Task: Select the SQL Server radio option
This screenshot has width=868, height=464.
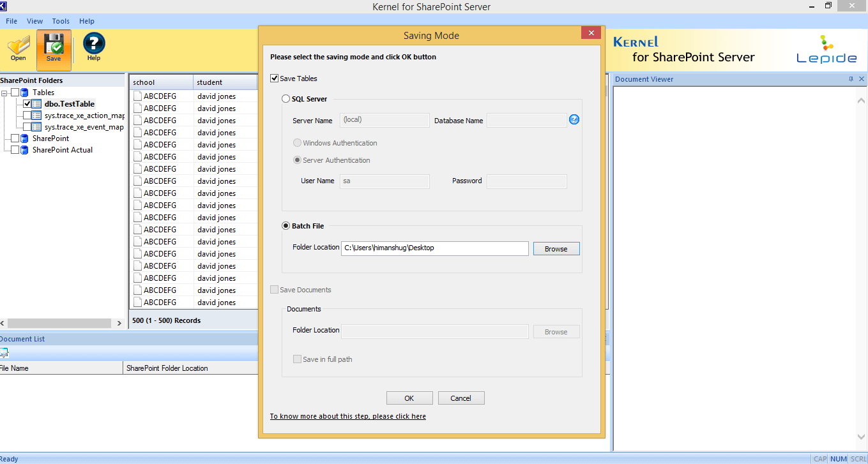Action: click(x=286, y=99)
